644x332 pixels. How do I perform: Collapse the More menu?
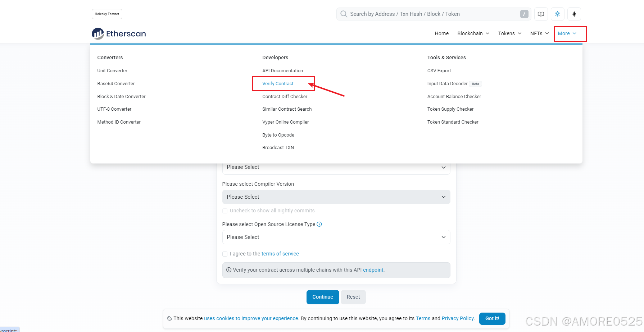pos(567,33)
